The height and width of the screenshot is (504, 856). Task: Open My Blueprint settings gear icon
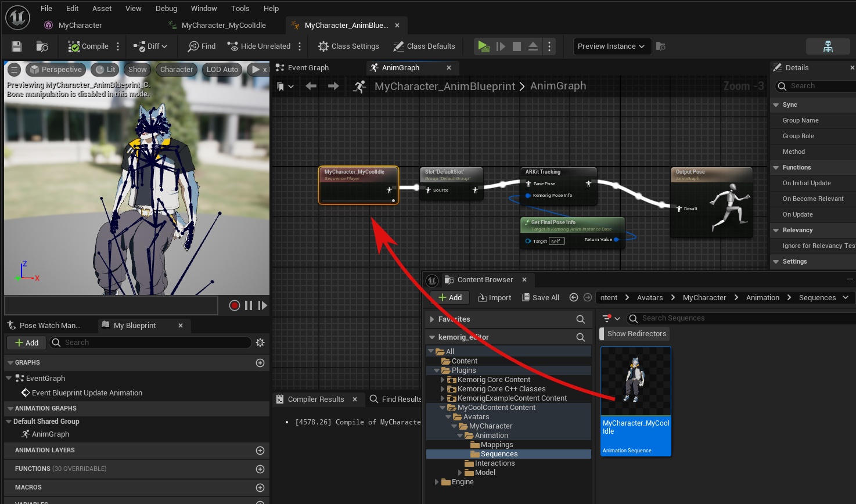[x=260, y=343]
